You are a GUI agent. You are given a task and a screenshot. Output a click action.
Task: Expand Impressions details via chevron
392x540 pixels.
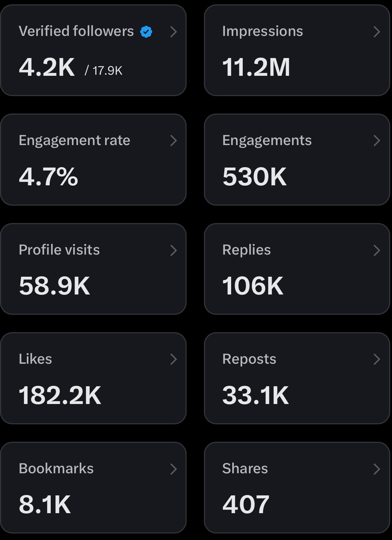(x=377, y=32)
